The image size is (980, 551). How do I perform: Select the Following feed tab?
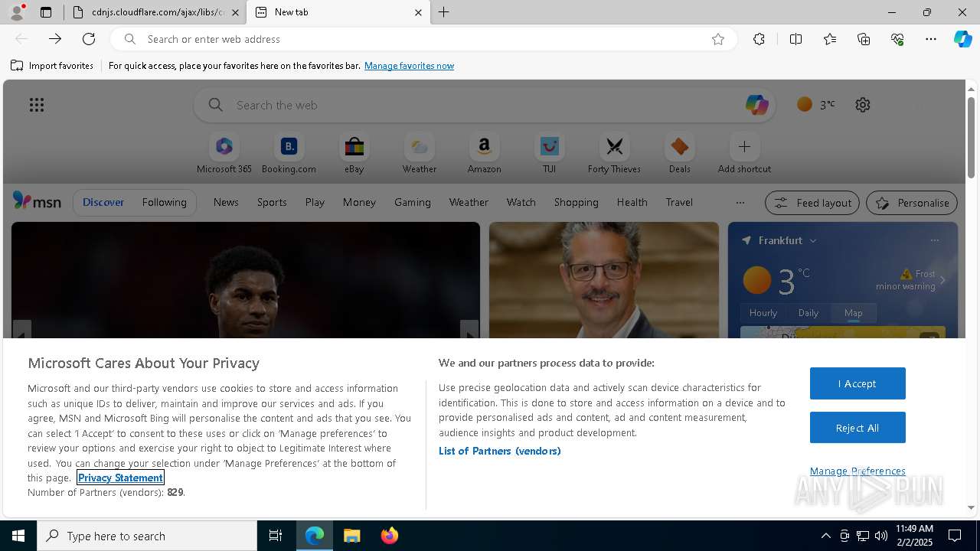coord(164,202)
